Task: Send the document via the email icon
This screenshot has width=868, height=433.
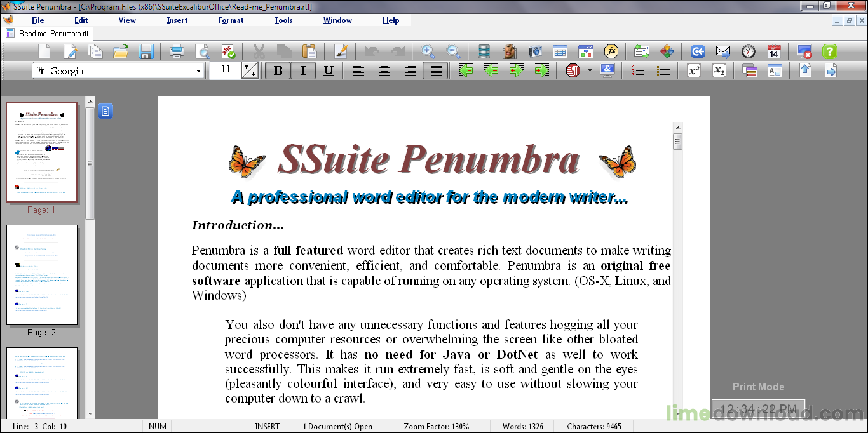Action: tap(723, 51)
